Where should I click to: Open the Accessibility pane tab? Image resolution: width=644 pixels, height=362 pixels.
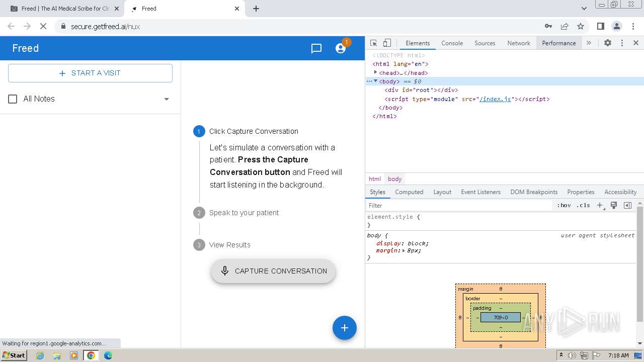pyautogui.click(x=620, y=192)
